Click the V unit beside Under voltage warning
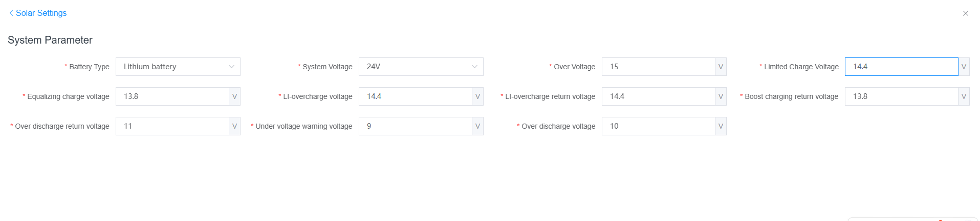The height and width of the screenshot is (221, 980). coord(477,126)
